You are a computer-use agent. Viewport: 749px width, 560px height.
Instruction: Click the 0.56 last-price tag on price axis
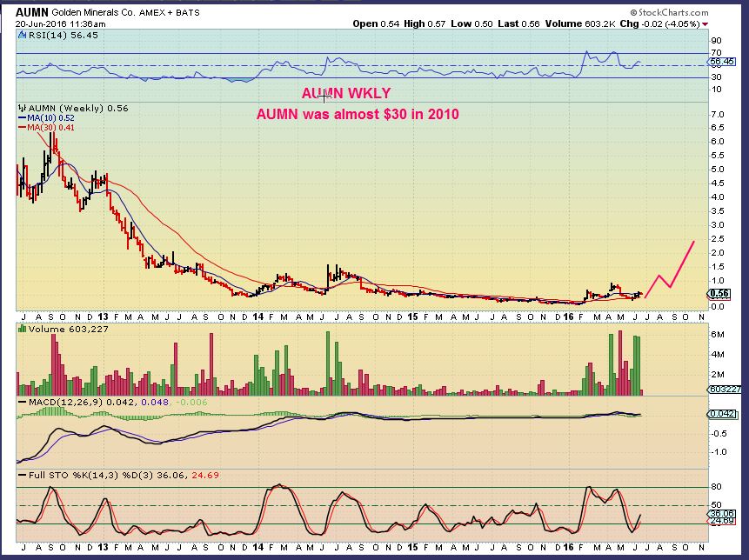tap(719, 294)
